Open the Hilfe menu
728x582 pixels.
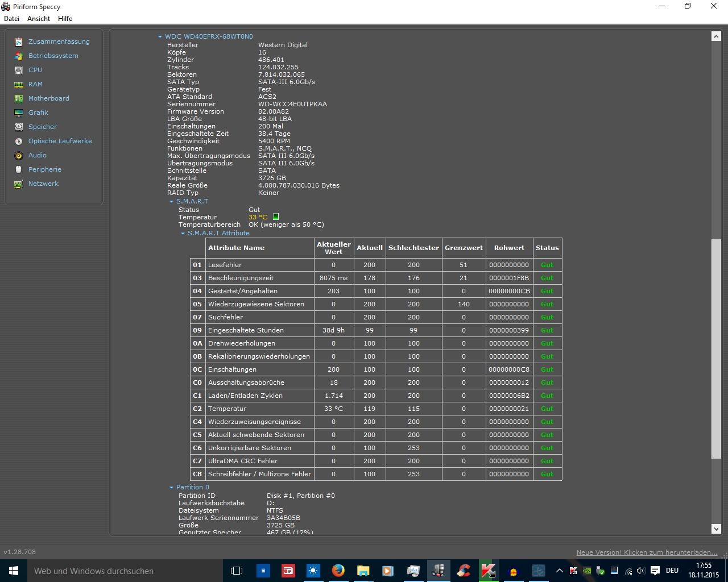[65, 19]
